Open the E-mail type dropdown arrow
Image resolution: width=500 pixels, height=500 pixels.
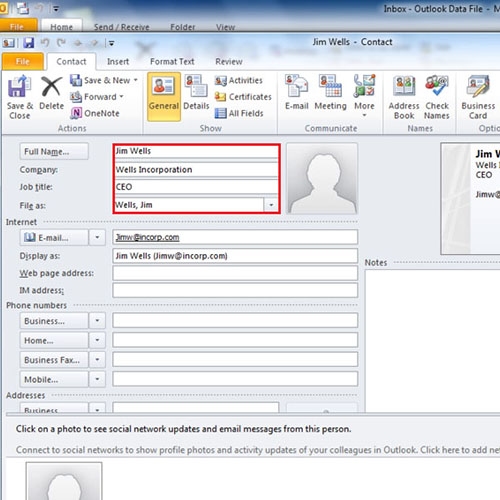(97, 237)
